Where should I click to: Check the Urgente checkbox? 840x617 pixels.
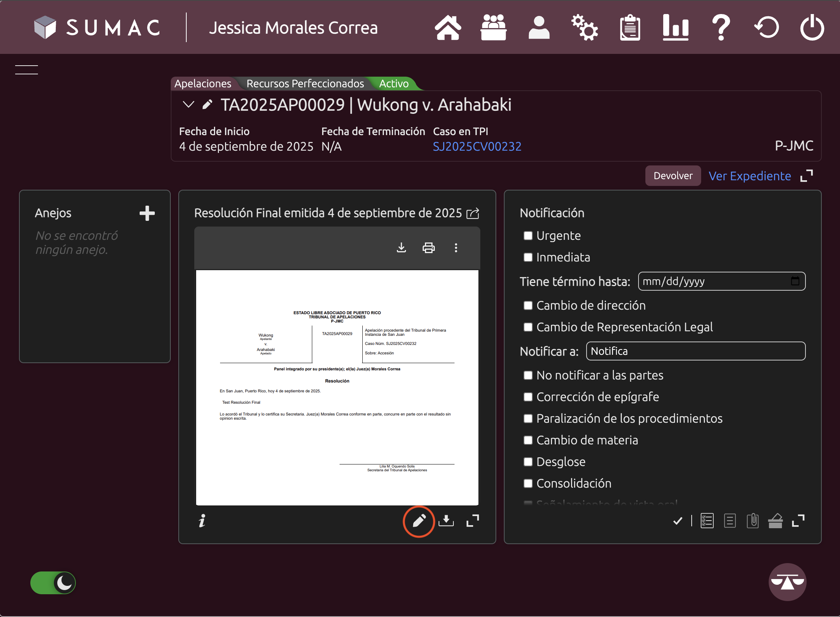pos(528,236)
